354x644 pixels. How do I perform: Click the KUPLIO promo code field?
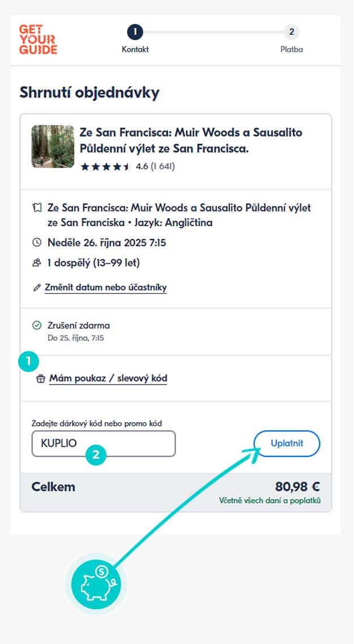(103, 443)
